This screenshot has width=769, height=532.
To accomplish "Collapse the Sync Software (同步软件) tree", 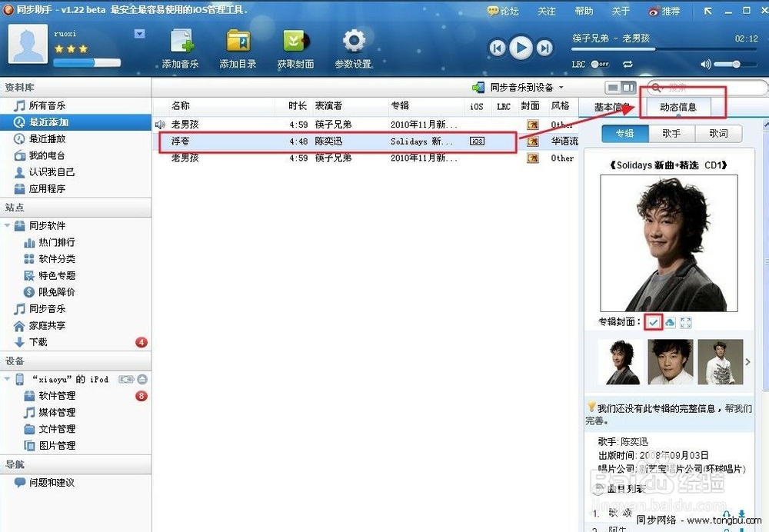I will click(x=7, y=225).
